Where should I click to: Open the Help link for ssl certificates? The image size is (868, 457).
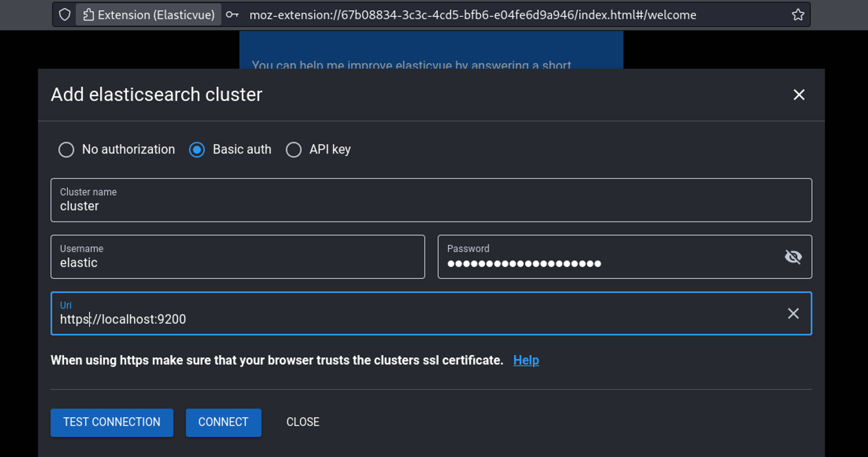coord(526,360)
